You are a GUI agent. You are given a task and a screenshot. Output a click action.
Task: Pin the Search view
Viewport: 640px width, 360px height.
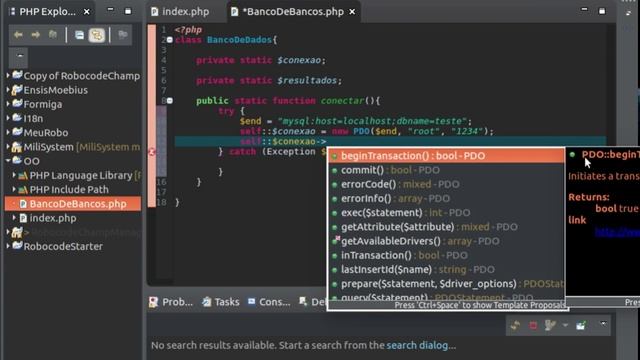[581, 325]
